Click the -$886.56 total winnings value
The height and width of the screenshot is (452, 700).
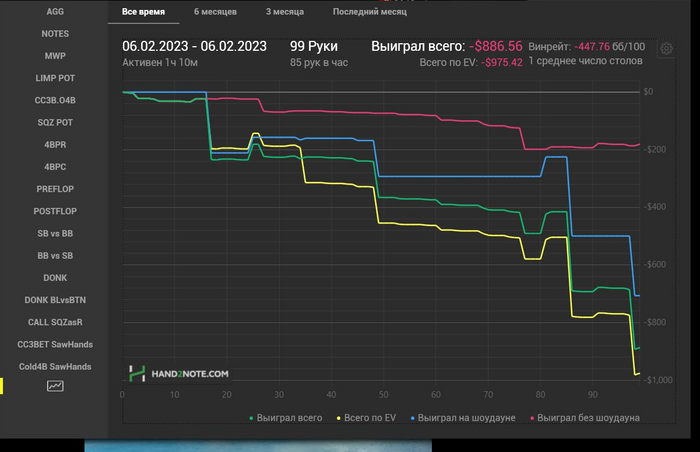pyautogui.click(x=496, y=46)
